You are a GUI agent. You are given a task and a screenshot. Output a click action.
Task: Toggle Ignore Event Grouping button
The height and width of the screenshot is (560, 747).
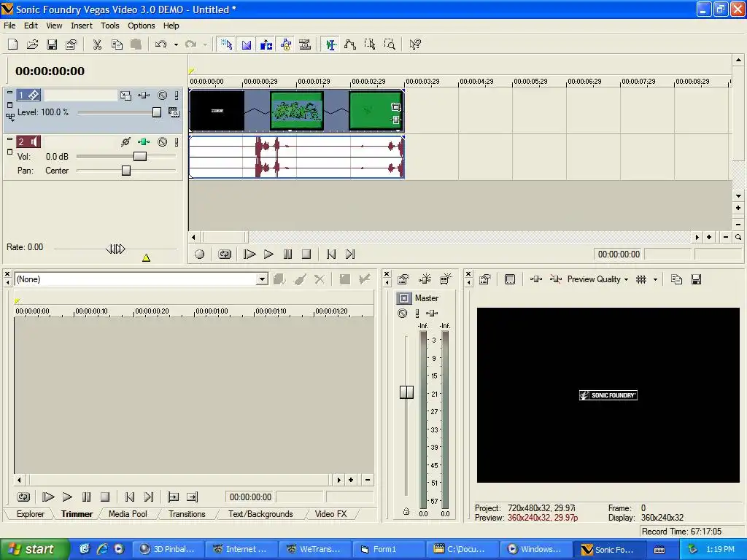[x=305, y=44]
